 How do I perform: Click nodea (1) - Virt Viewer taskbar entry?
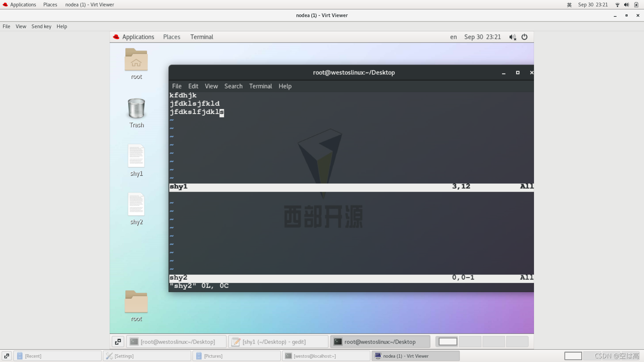pos(416,356)
